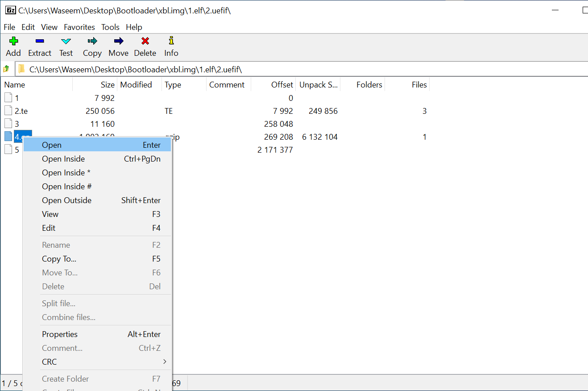Screen dimensions: 588x391
Task: Choose Open Inside * entry
Action: [x=97, y=172]
